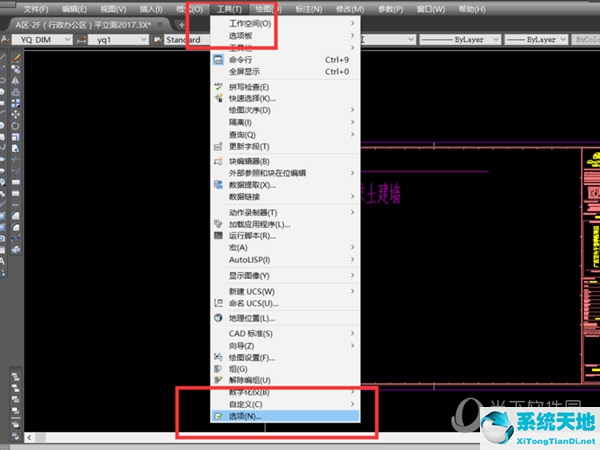Choose 地理位置(L)... menu entry
Screen dimensions: 600x450
tap(285, 318)
